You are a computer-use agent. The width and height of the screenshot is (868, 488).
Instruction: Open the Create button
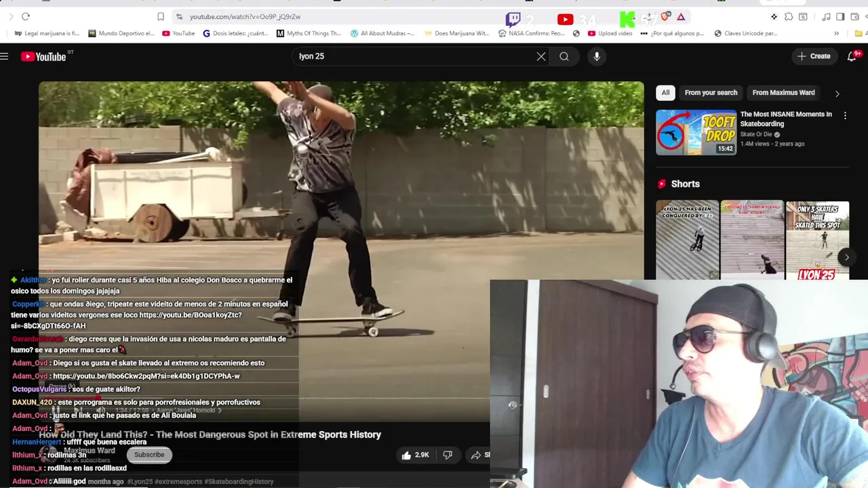click(x=814, y=56)
